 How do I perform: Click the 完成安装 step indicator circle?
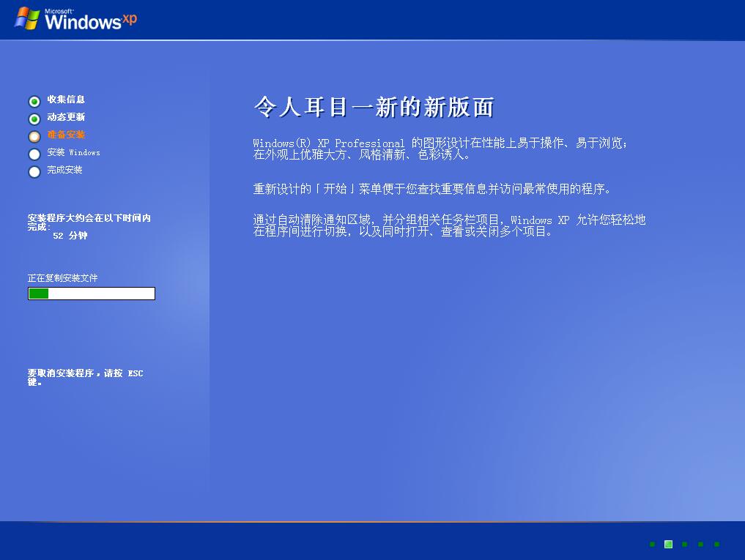pyautogui.click(x=34, y=171)
